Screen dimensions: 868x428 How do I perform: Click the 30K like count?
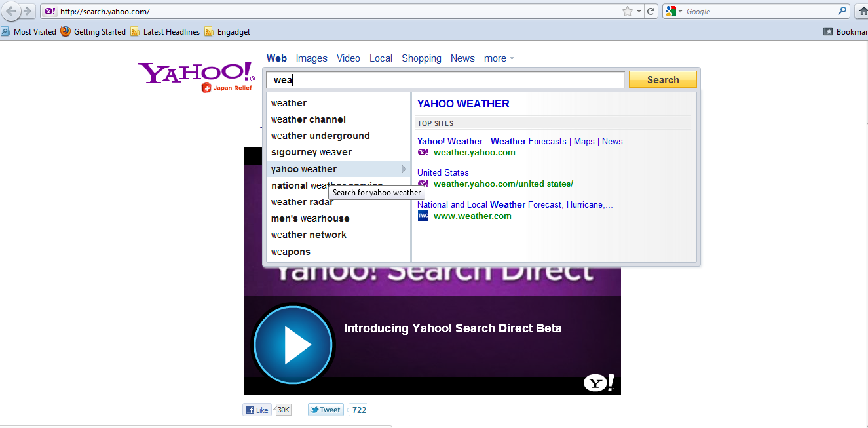[283, 410]
